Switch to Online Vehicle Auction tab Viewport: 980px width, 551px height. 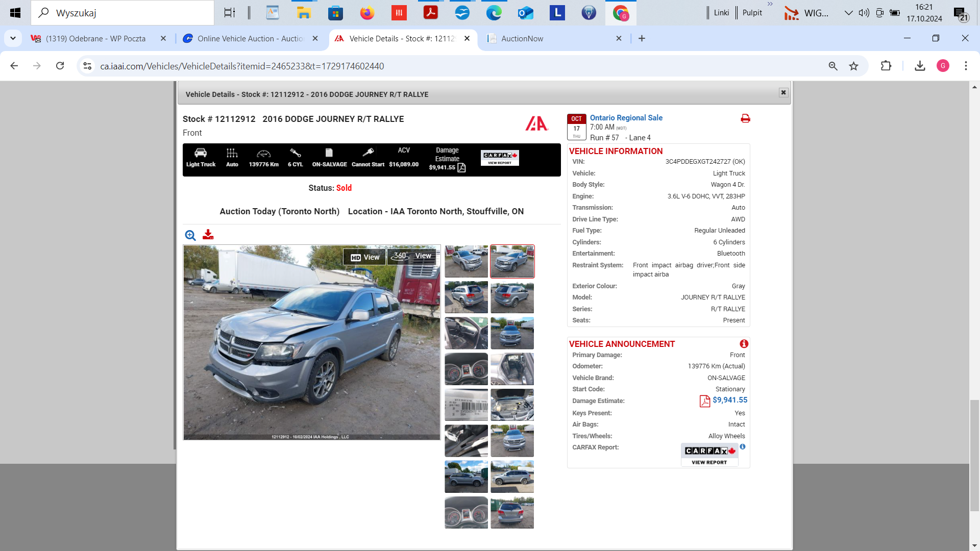coord(250,38)
